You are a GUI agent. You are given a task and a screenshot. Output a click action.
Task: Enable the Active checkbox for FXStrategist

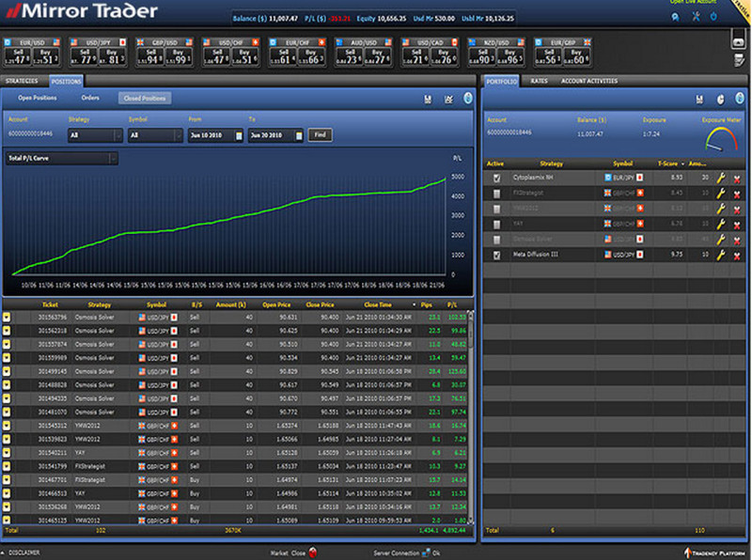click(x=496, y=193)
